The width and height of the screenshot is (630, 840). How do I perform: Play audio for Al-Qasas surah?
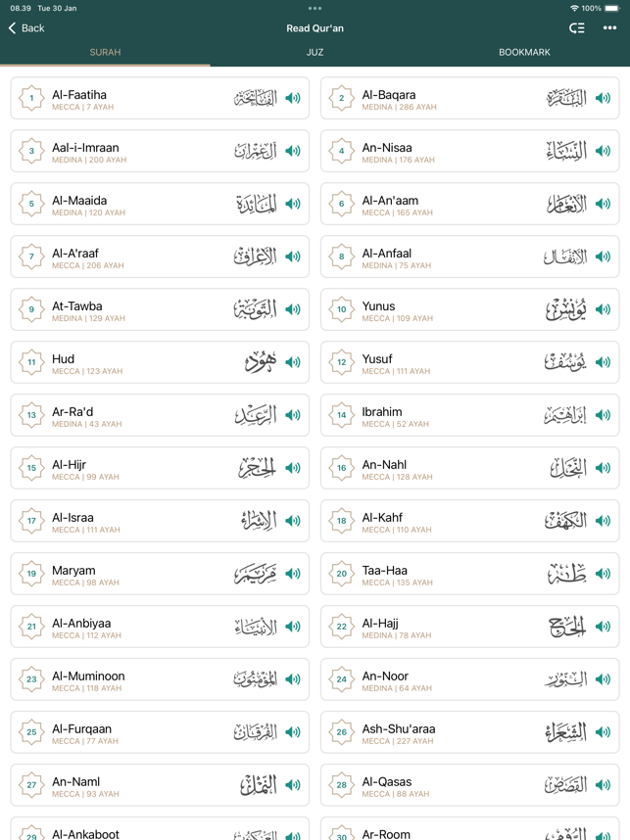click(603, 786)
